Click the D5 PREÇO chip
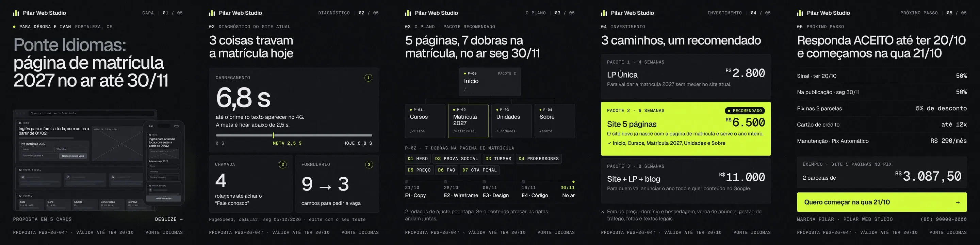Viewport: 980px width, 245px height. 419,170
